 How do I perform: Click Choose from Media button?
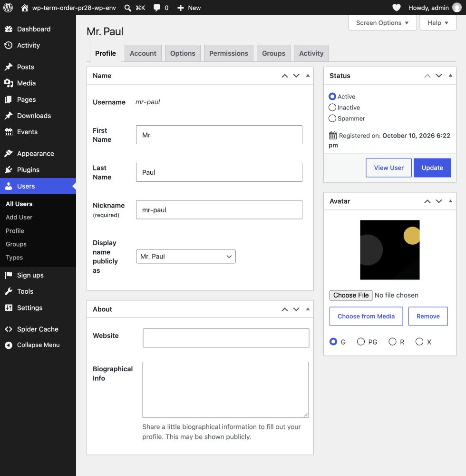tap(366, 317)
